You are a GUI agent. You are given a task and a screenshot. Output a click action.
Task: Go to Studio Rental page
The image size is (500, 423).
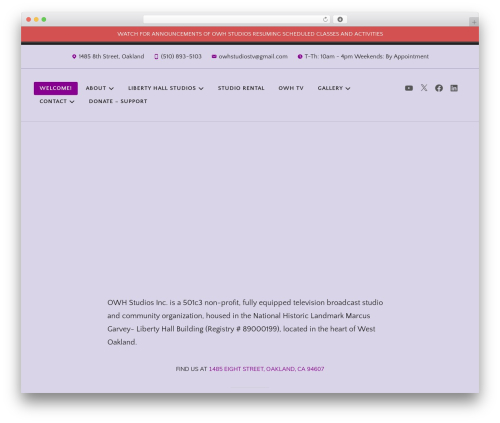click(x=241, y=88)
